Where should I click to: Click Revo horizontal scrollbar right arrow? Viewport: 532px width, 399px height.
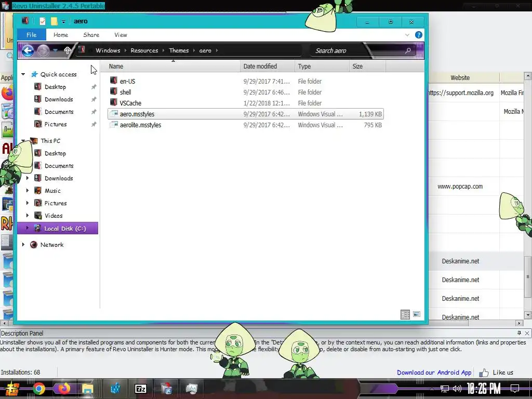point(519,323)
